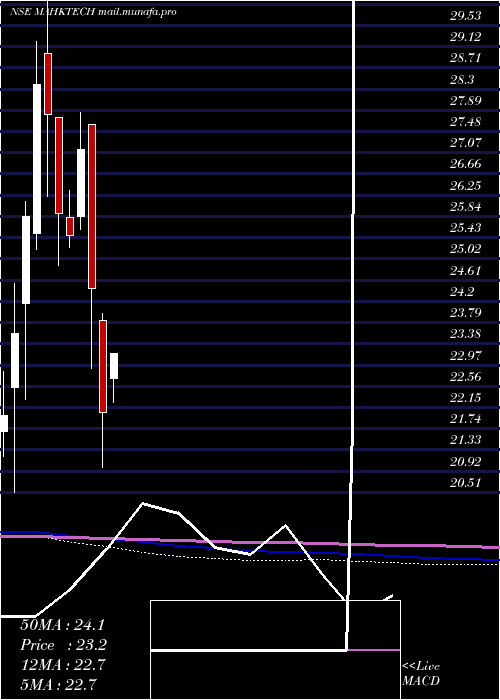Click the <<Live MACD label
Image resolution: width=500 pixels, height=700 pixels.
(421, 674)
